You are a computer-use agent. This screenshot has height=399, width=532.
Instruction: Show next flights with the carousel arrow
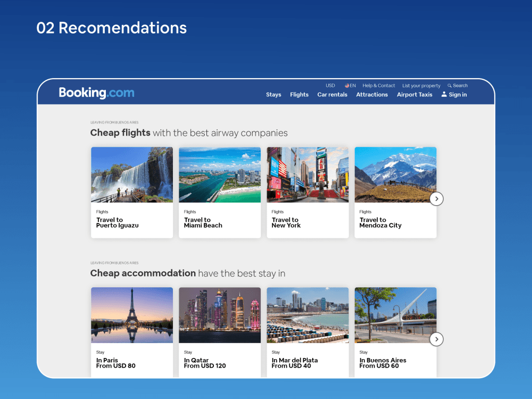tap(436, 199)
